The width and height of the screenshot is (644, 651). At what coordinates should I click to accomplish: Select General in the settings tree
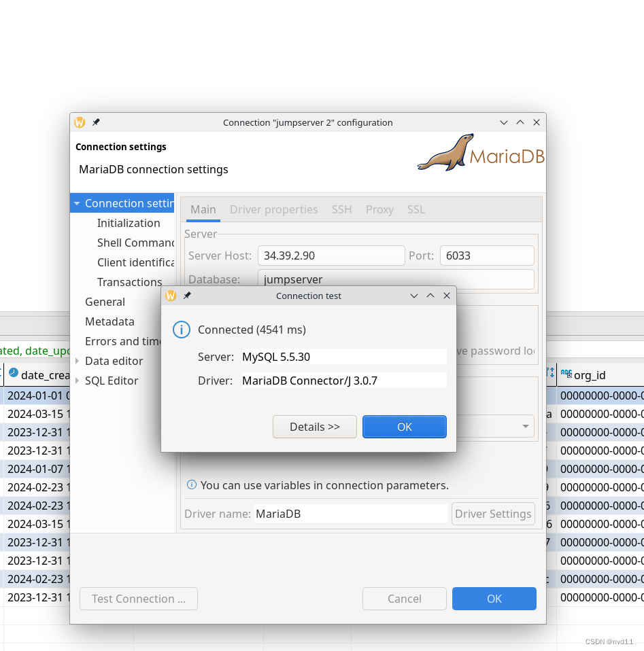[x=105, y=302]
